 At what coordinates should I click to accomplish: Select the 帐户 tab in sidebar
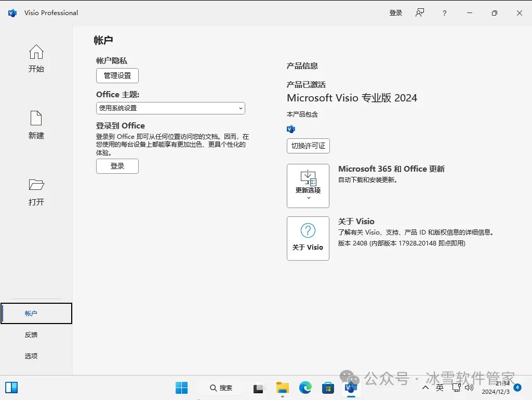pos(36,313)
